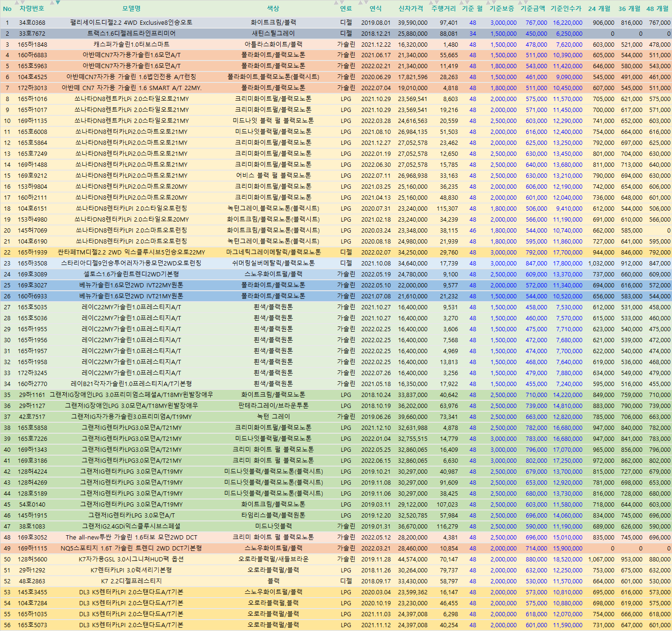Screen dimensions: 672x631
Task: Click the 어비스 블랙 펄 블랙모노톤 color cell
Action: tap(273, 175)
